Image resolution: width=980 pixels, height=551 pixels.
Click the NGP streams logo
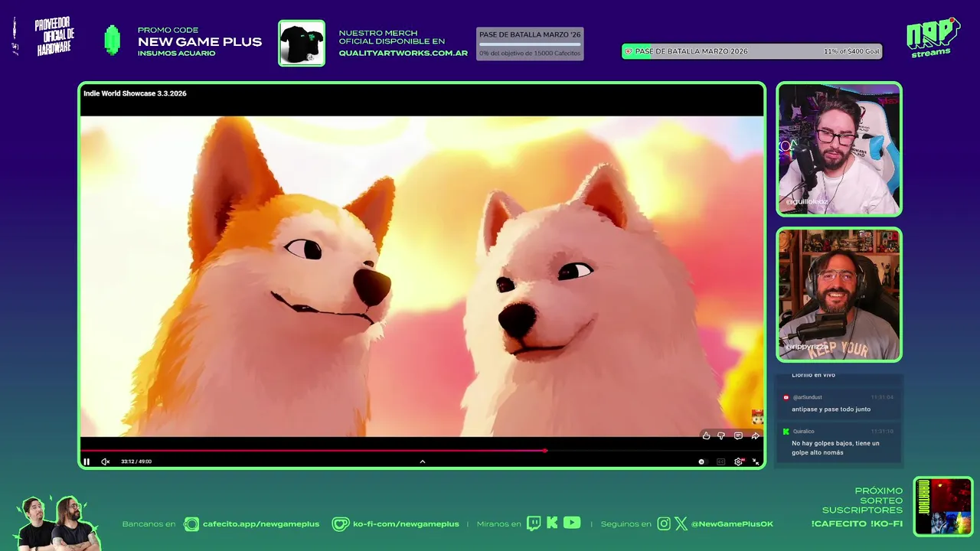pos(932,37)
